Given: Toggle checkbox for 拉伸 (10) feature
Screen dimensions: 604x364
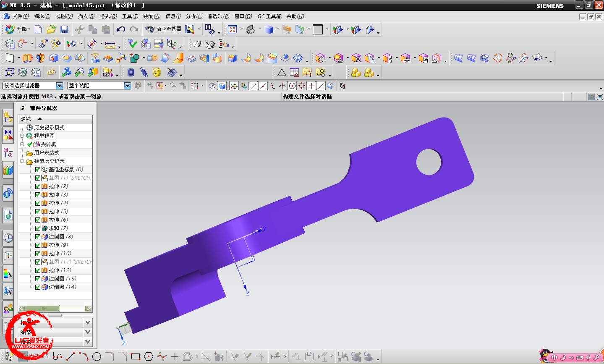Looking at the screenshot, I should [x=38, y=254].
